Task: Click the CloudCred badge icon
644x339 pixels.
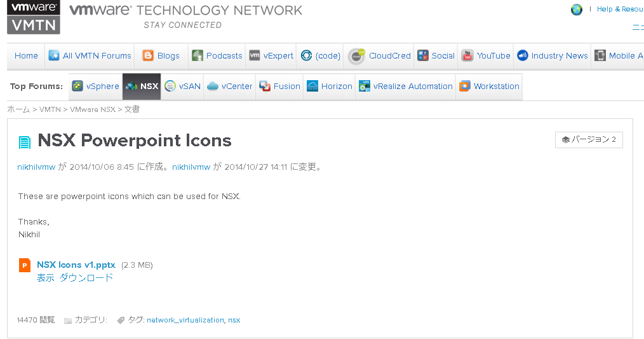Action: pyautogui.click(x=356, y=57)
